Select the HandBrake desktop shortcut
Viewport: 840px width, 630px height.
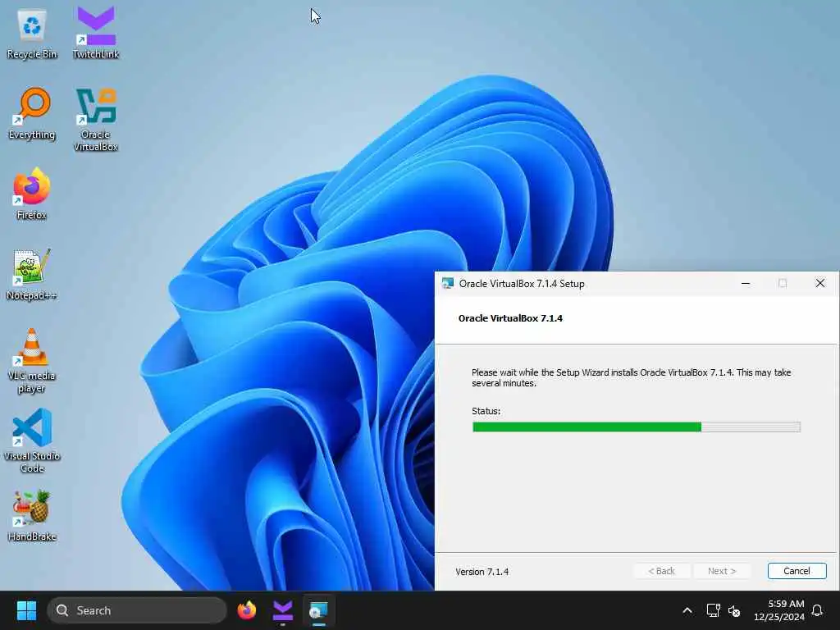32,515
